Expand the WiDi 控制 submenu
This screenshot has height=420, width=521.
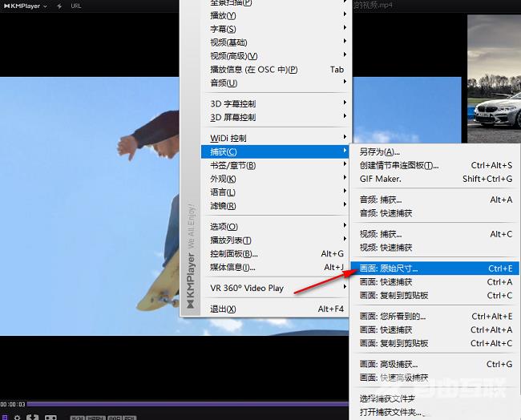click(x=228, y=138)
